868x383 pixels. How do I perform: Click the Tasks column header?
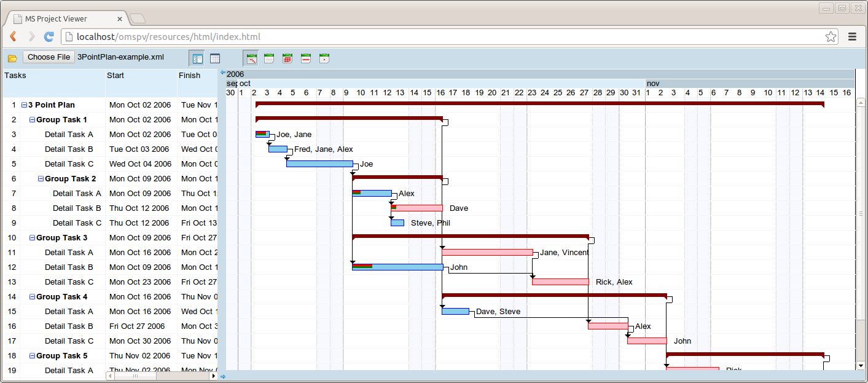point(53,83)
